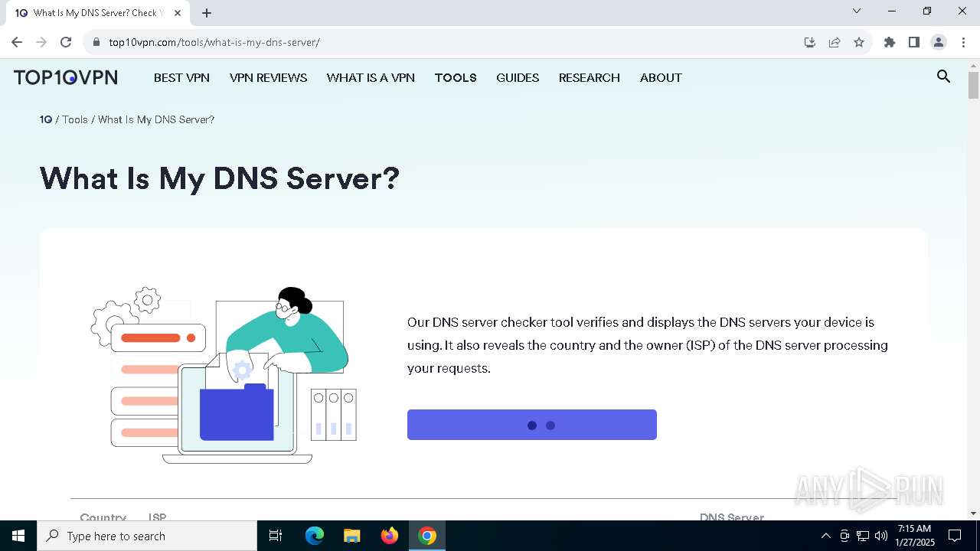Viewport: 980px width, 551px height.
Task: Open network status tray icon
Action: coord(863,536)
